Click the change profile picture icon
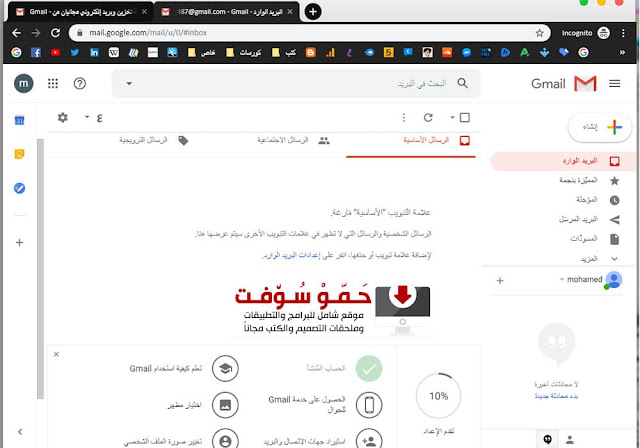 225,440
